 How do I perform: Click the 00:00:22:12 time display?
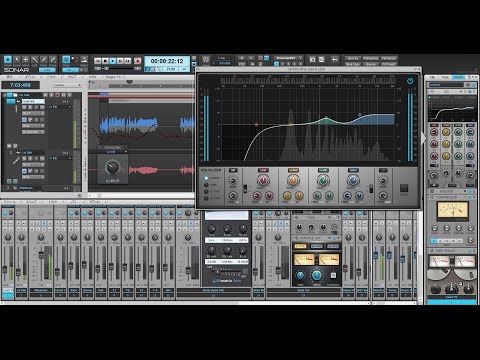pyautogui.click(x=167, y=61)
